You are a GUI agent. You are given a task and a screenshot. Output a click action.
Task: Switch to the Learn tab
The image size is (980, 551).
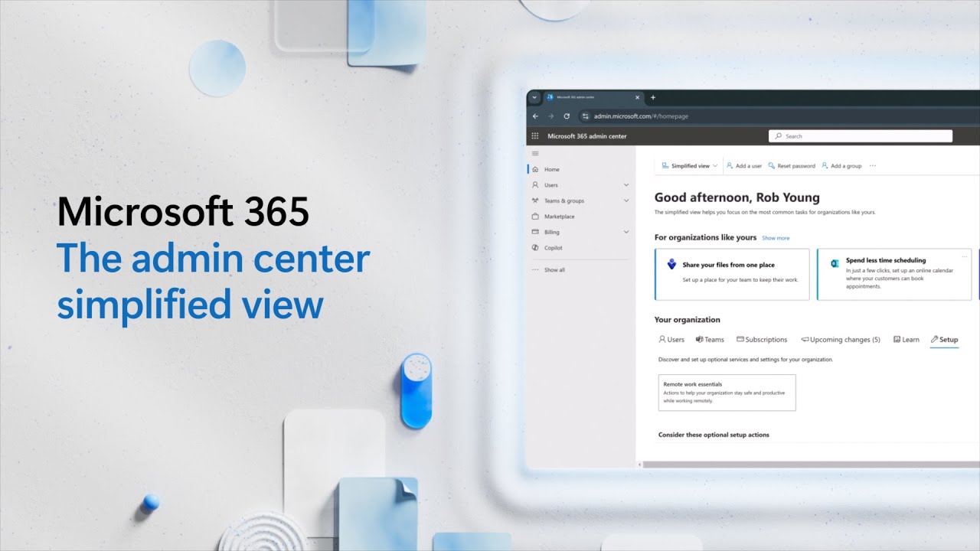[906, 340]
